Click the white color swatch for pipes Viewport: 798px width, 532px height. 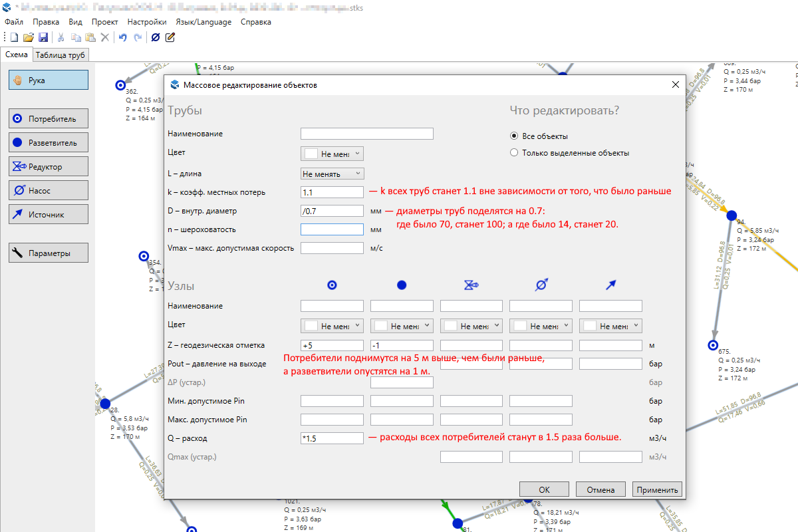point(311,154)
